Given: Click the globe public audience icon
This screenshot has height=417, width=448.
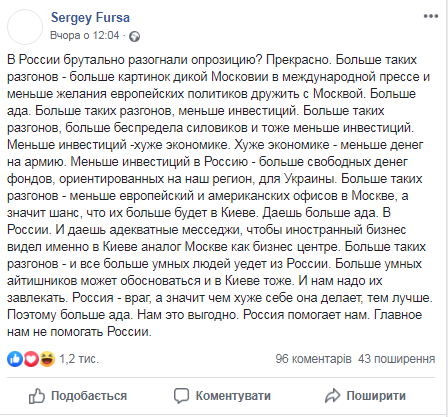Looking at the screenshot, I should (135, 36).
